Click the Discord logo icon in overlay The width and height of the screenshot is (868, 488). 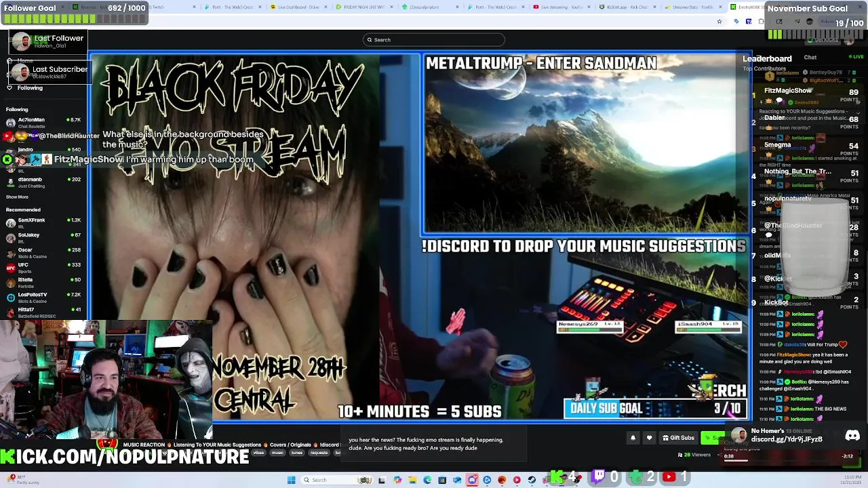click(x=852, y=436)
